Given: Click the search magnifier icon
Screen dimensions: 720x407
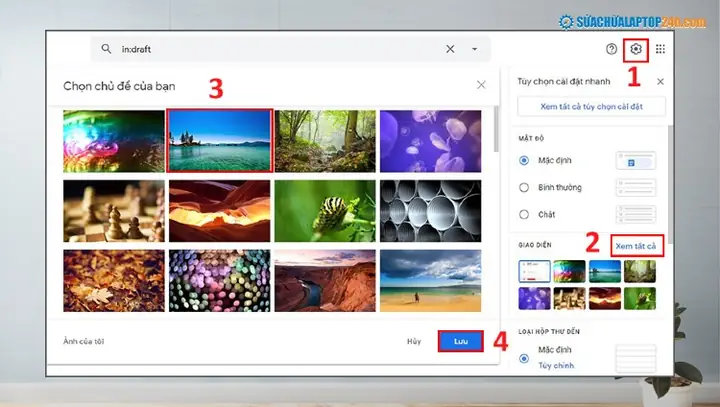Looking at the screenshot, I should 106,49.
